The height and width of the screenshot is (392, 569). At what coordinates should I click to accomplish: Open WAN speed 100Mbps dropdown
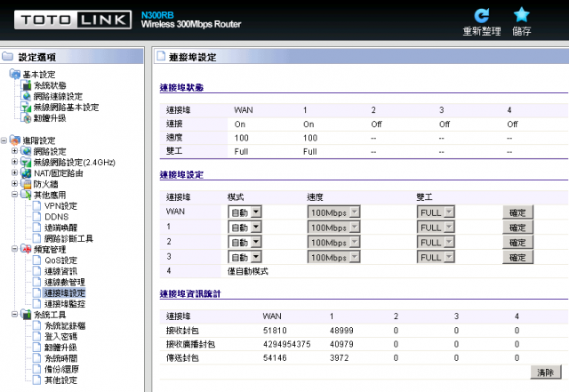tap(333, 212)
